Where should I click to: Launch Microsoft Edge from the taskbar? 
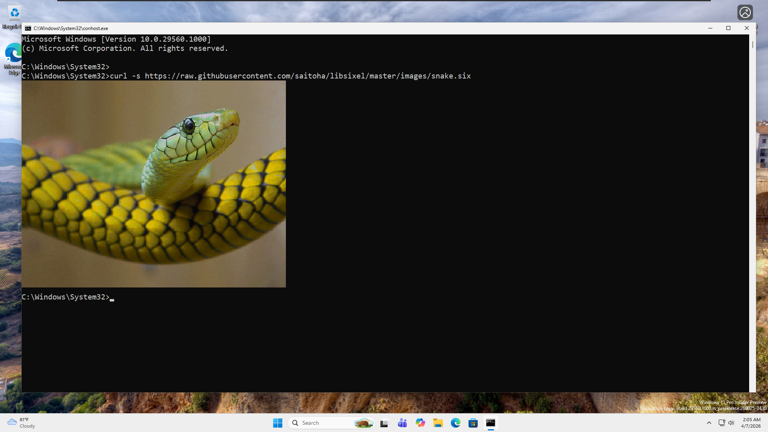click(x=456, y=423)
